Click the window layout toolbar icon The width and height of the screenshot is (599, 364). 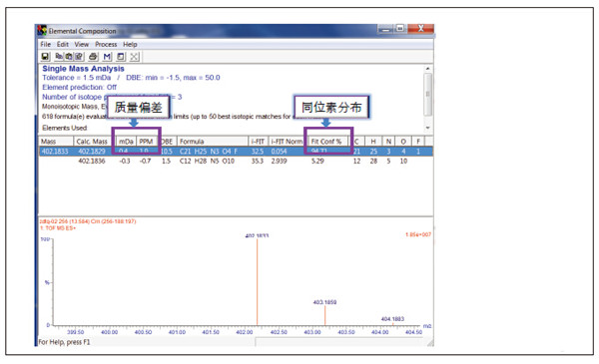point(121,57)
